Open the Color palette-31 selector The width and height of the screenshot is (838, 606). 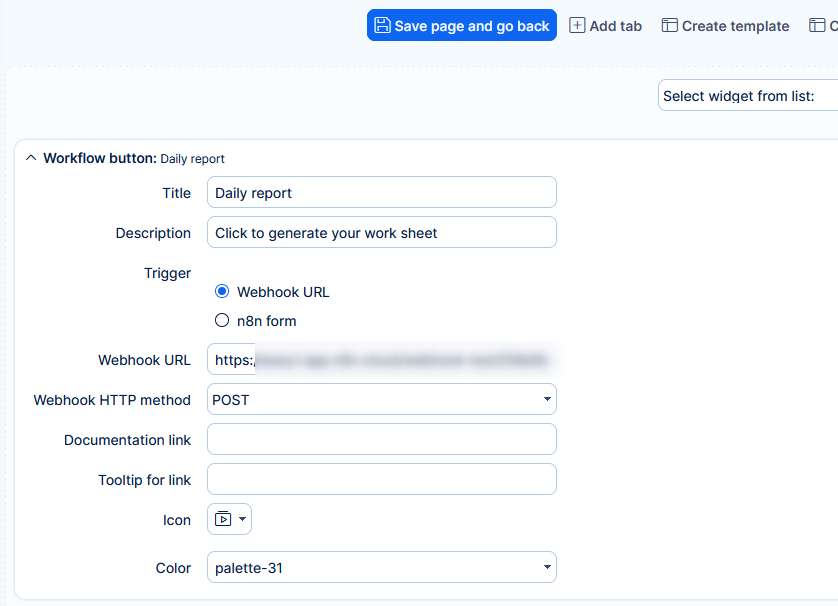point(381,568)
